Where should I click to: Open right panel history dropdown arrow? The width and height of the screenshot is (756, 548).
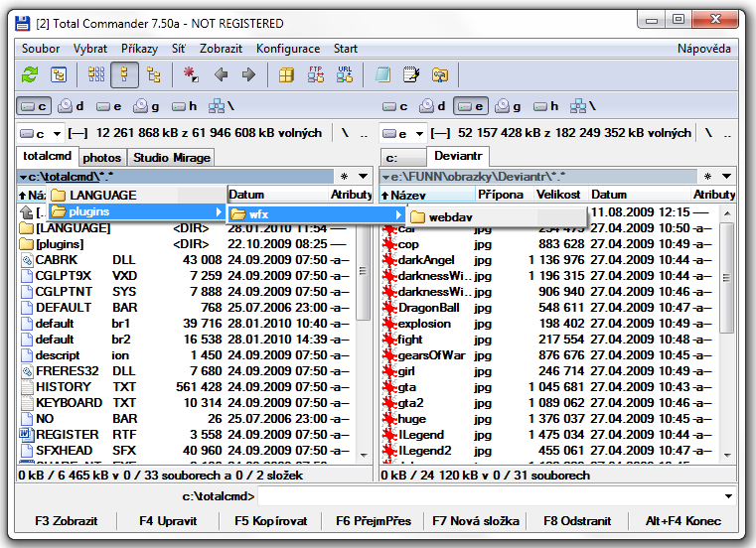[726, 177]
